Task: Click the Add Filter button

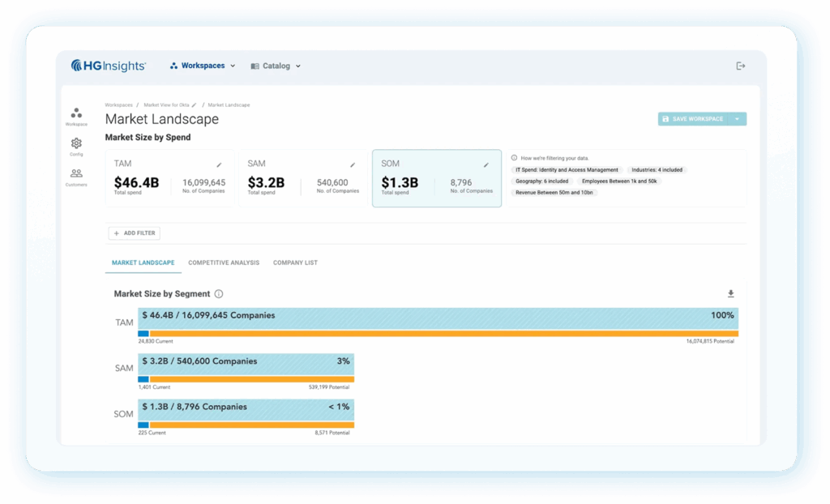Action: (x=135, y=233)
